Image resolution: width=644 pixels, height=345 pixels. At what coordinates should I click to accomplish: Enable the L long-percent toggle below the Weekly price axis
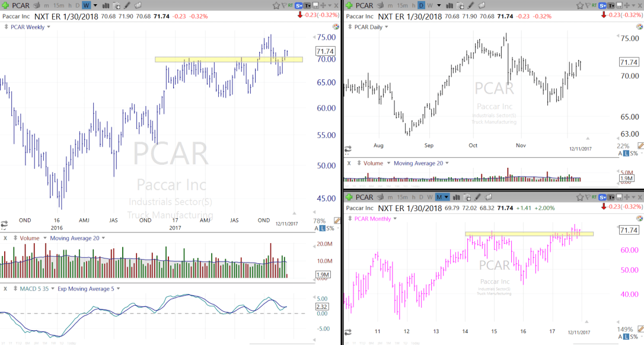[x=323, y=227]
